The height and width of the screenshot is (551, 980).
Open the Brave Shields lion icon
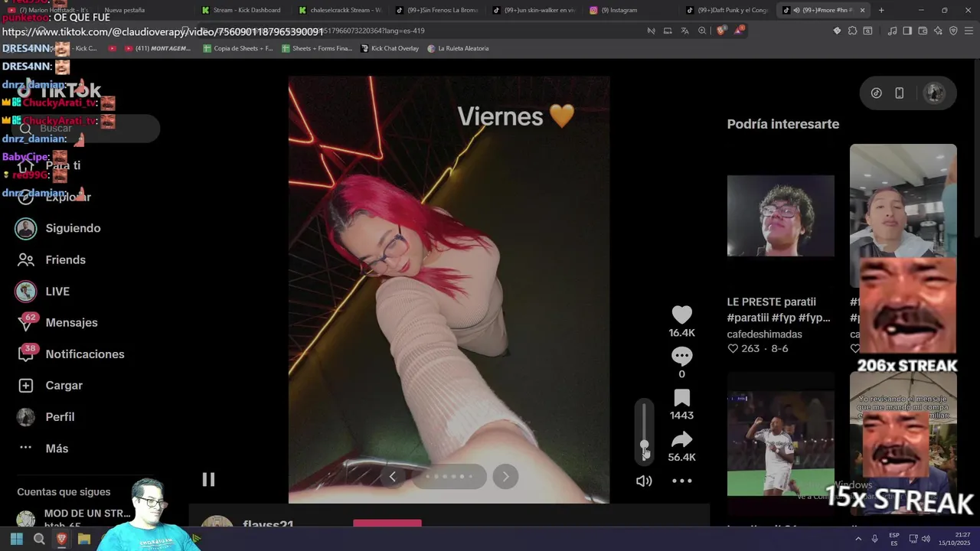point(720,31)
